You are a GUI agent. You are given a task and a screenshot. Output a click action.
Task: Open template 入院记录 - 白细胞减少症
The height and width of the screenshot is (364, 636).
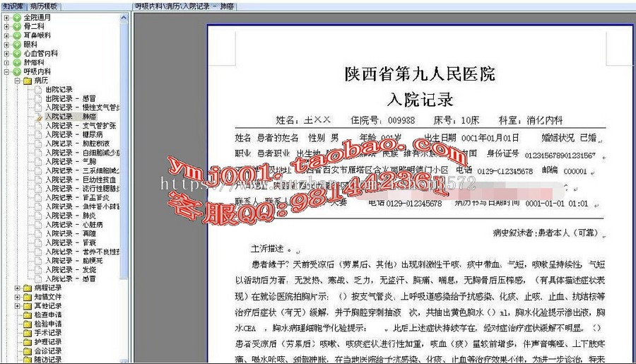(x=83, y=153)
